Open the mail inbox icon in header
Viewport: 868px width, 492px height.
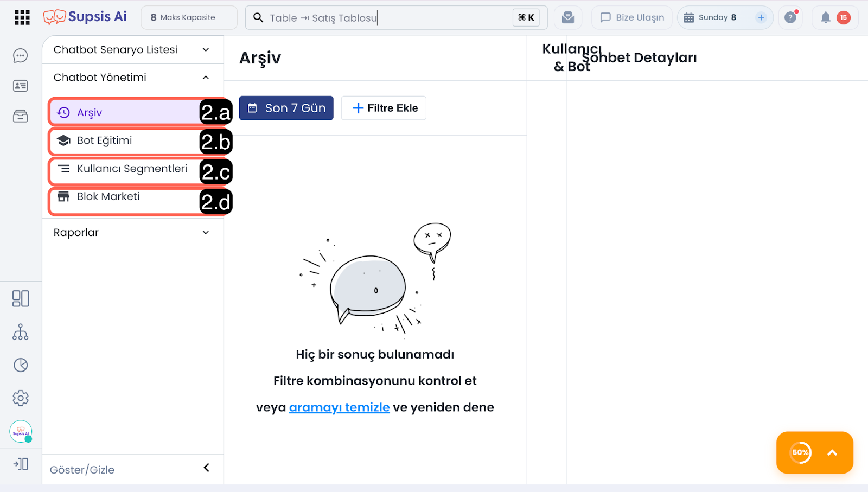(x=568, y=18)
